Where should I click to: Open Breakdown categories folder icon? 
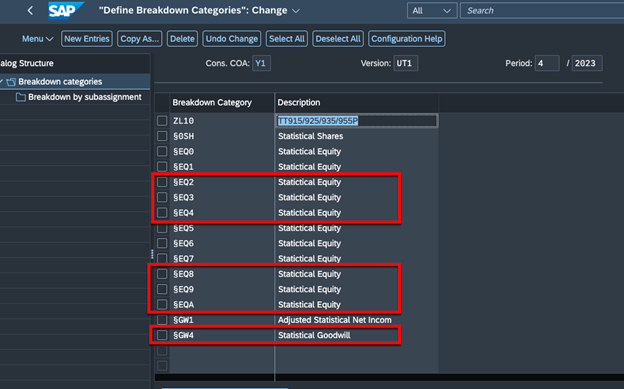click(x=11, y=82)
